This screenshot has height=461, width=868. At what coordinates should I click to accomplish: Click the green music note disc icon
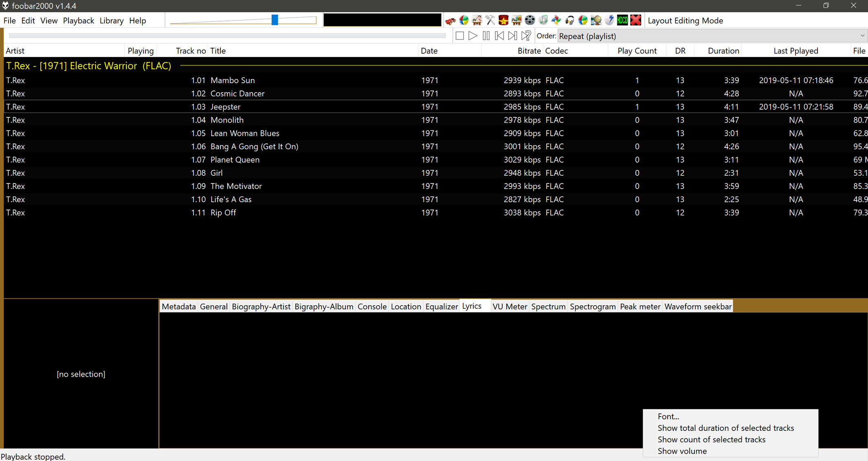click(543, 20)
